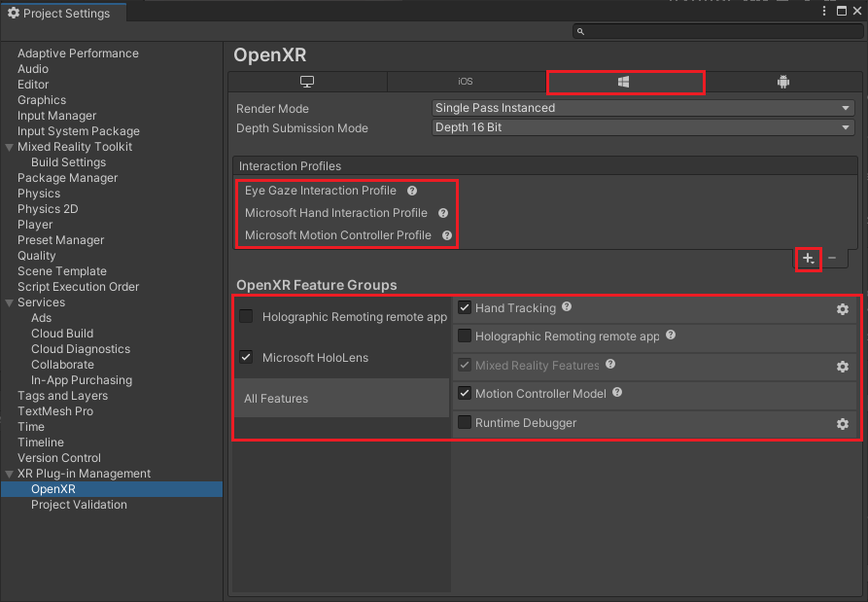Select Microsoft Hand Interaction Profile entry

pos(336,213)
